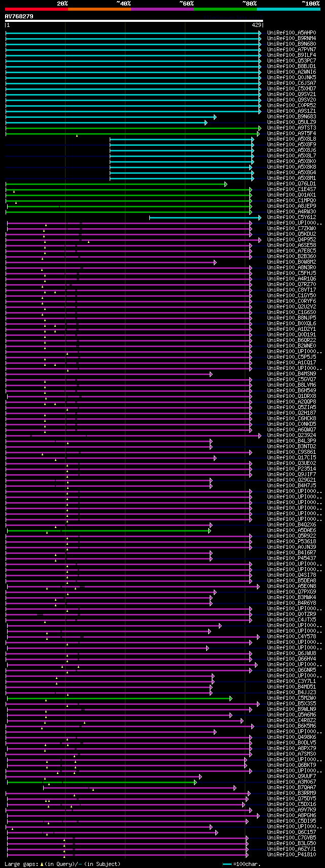Click the orange ~40% identity legend bar
Image resolution: width=325 pixels, height=868 pixels.
click(100, 9)
